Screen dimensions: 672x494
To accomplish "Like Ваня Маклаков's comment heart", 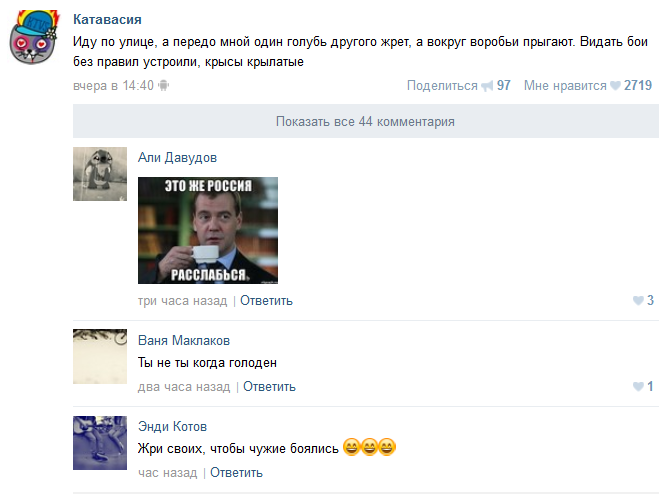I will pyautogui.click(x=638, y=387).
